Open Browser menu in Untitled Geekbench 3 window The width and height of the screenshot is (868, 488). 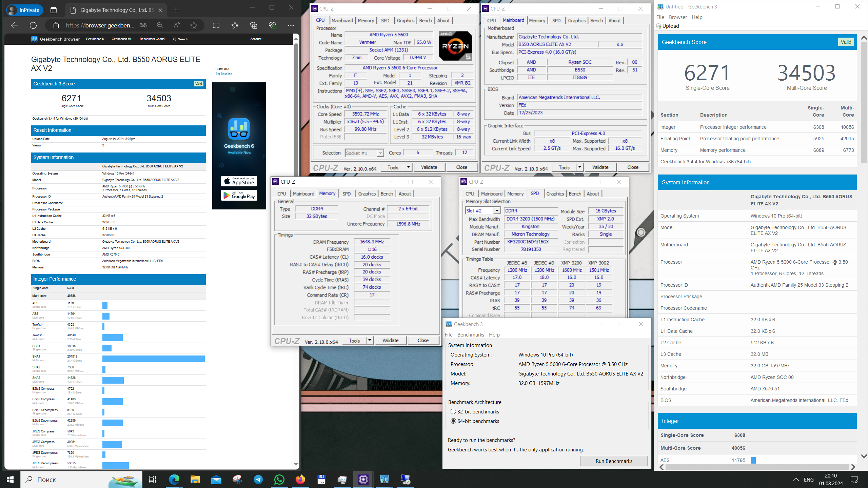click(x=678, y=17)
